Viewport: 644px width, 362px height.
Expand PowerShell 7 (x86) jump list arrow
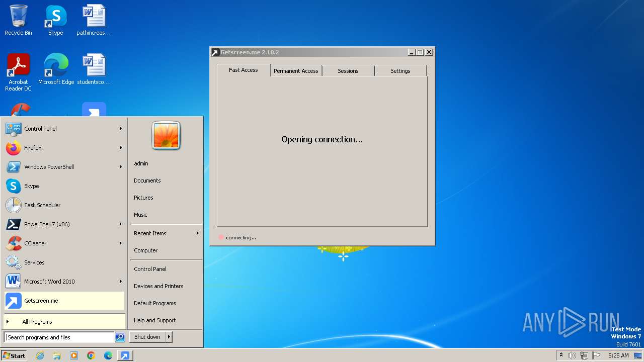121,224
